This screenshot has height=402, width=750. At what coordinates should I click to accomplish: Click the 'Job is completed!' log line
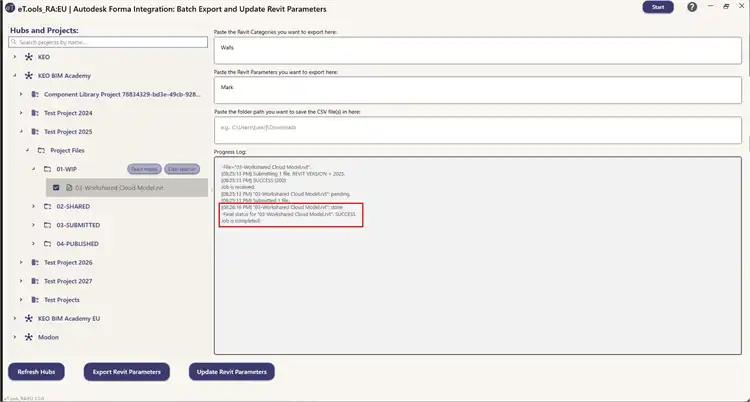(241, 221)
